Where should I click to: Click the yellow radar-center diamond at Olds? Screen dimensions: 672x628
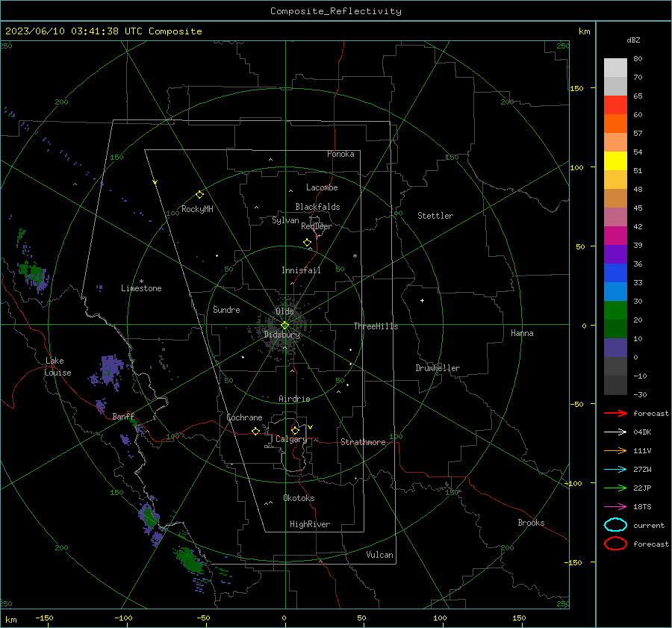[x=284, y=326]
